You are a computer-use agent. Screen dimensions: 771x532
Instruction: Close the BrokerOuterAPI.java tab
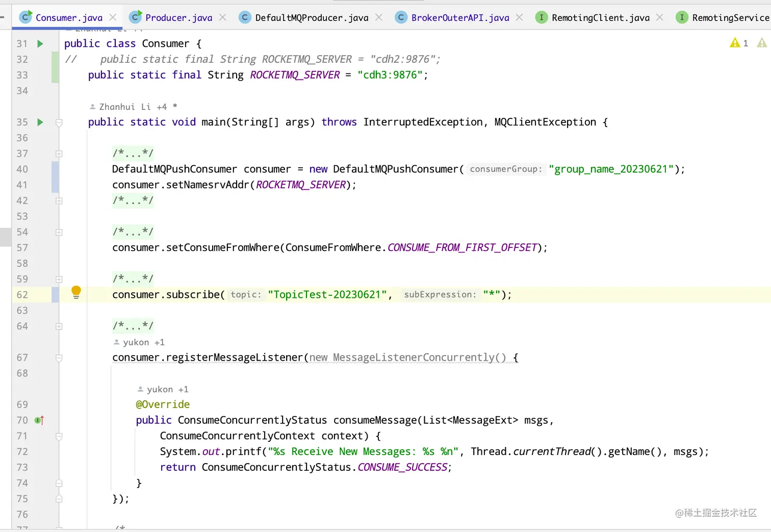pyautogui.click(x=520, y=17)
